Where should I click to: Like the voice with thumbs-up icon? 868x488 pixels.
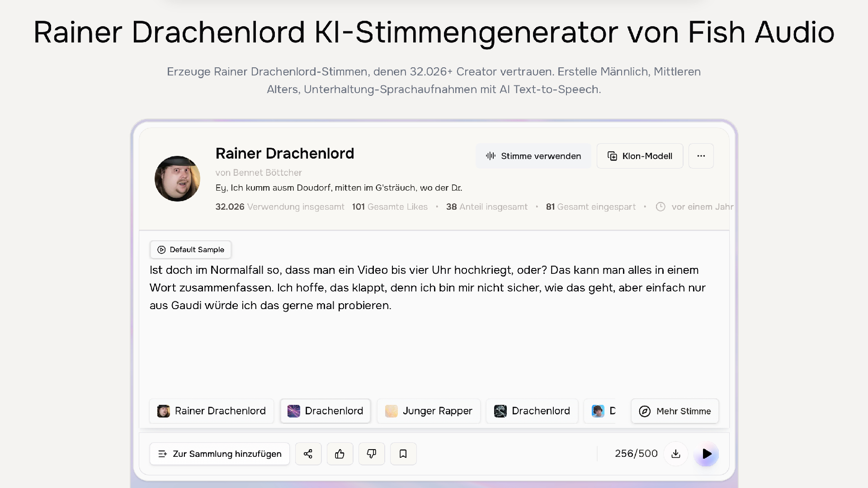coord(340,454)
